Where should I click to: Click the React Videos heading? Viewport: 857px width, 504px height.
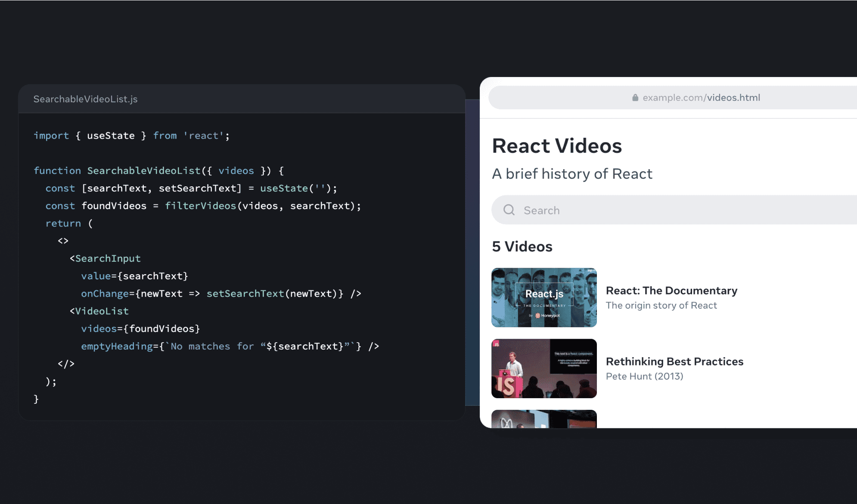pyautogui.click(x=557, y=146)
